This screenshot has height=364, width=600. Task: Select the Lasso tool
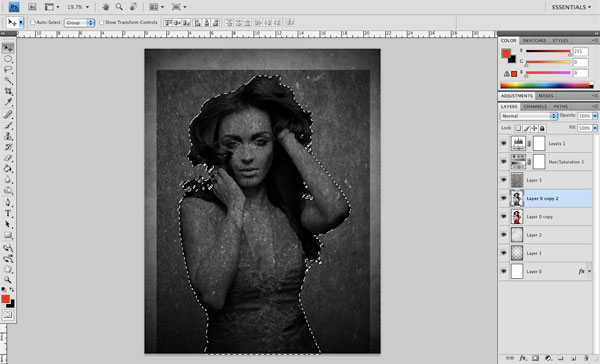(x=8, y=70)
